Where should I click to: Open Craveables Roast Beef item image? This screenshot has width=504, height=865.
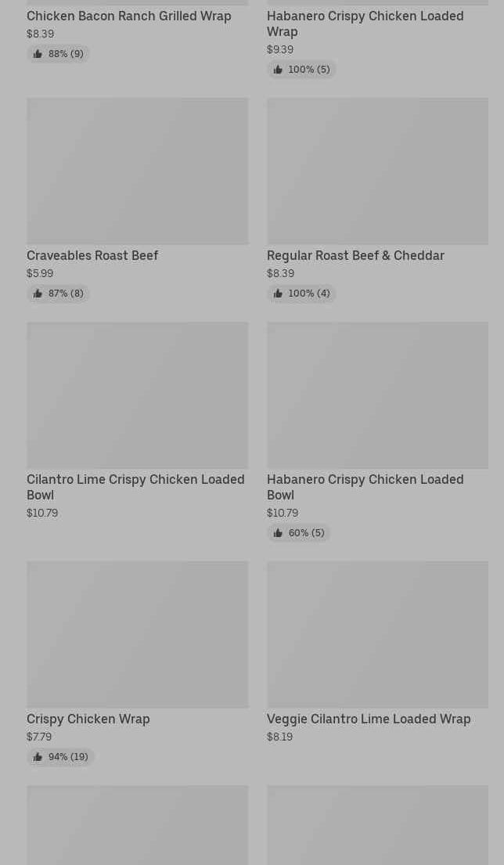coord(137,171)
